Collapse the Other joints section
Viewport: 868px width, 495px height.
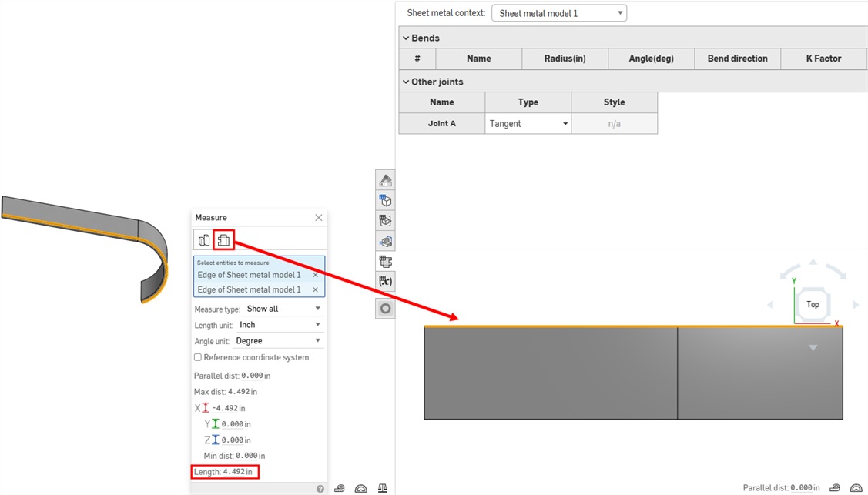[x=406, y=81]
